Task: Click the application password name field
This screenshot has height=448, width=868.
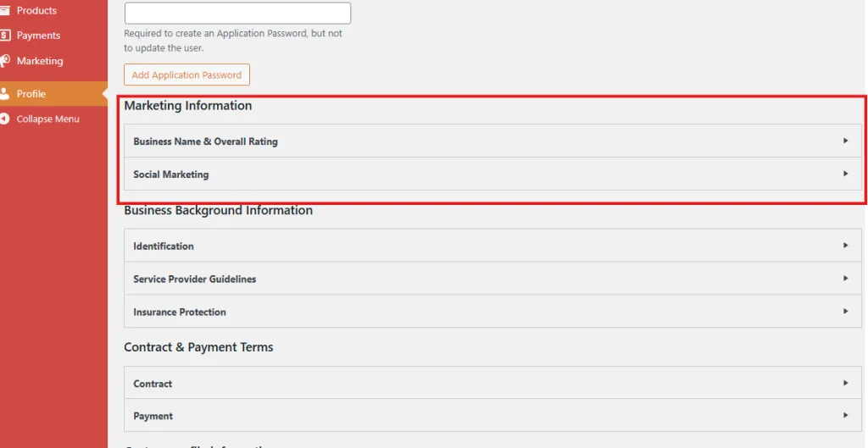Action: 237,13
